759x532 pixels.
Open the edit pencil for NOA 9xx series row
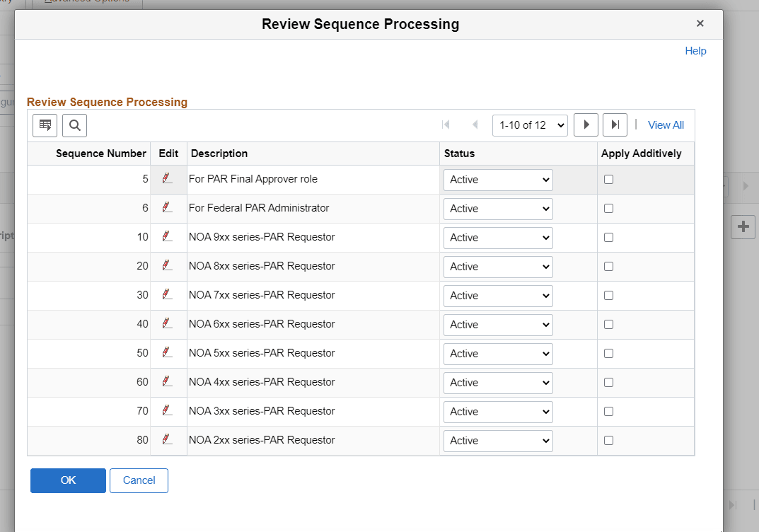pyautogui.click(x=168, y=237)
